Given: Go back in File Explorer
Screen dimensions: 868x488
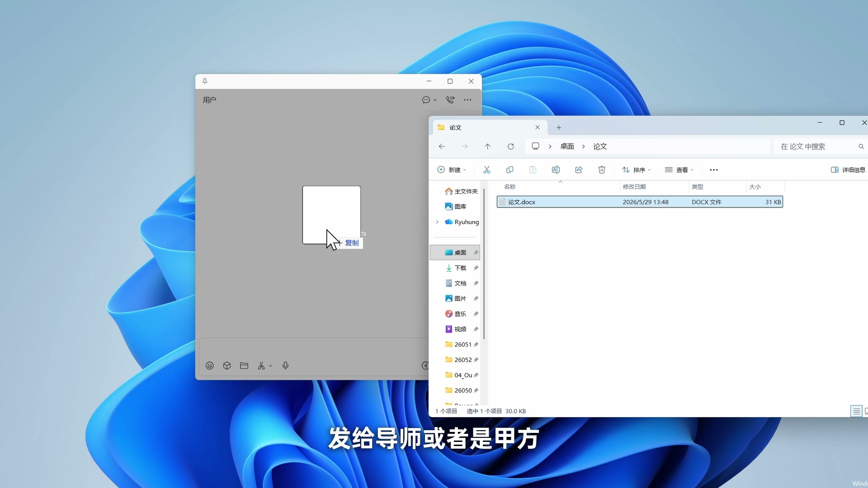Looking at the screenshot, I should 442,146.
